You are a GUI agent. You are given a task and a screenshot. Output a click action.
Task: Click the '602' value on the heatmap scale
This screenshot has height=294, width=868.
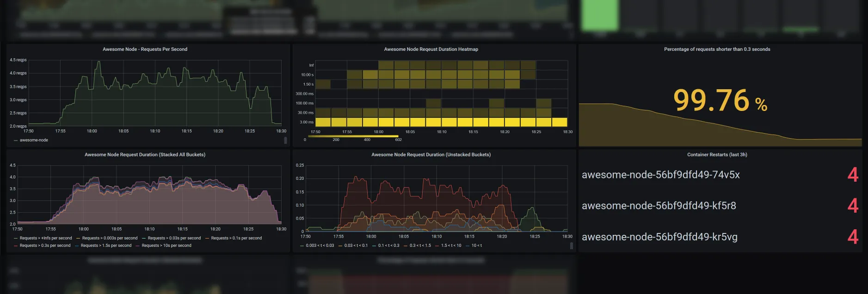tap(398, 140)
